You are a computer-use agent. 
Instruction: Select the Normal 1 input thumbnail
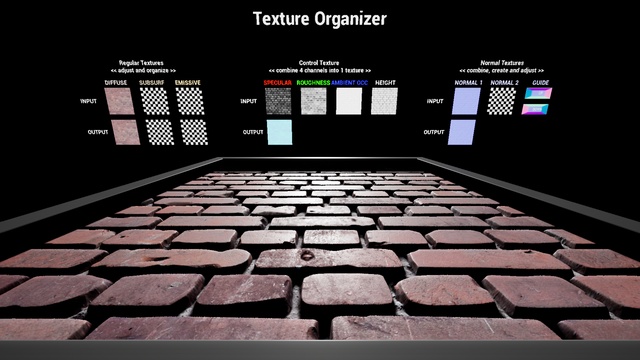pos(466,101)
